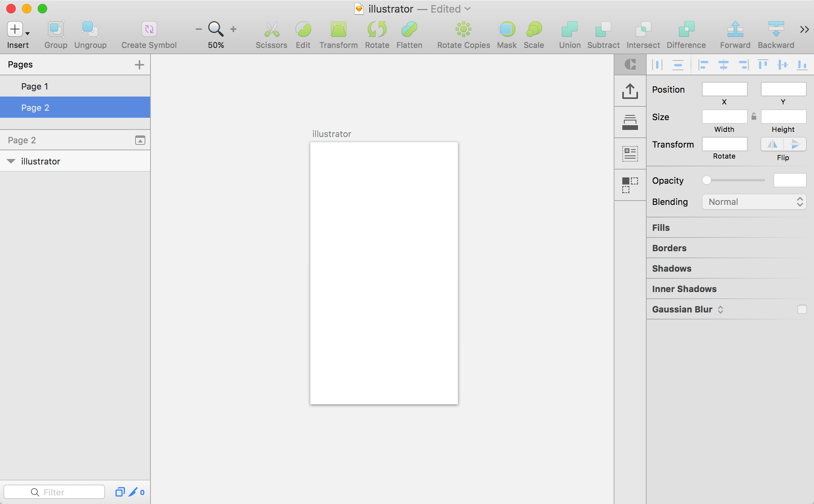Click the magnifier zoom icon
Viewport: 814px width, 504px height.
click(x=216, y=29)
